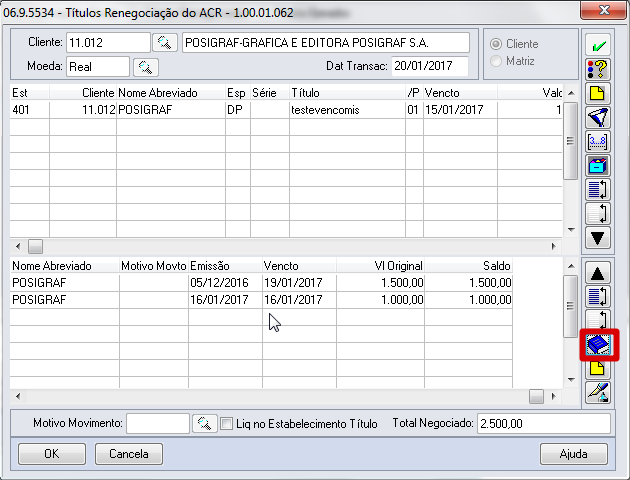Click the top yellow note icon
The image size is (630, 480).
(598, 94)
